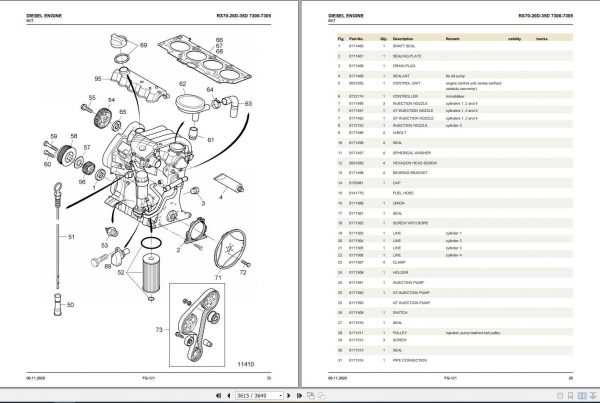Switch to single page layout
This screenshot has width=600, height=403.
(560, 395)
